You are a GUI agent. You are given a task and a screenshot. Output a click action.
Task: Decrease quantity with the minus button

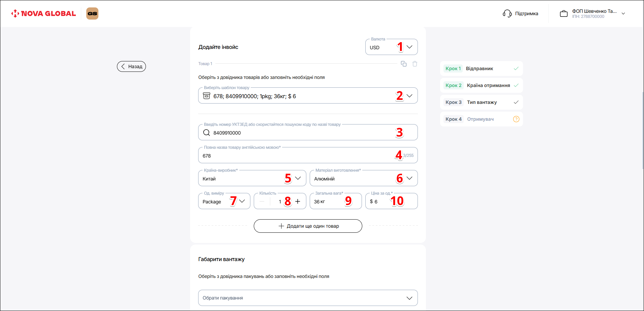pyautogui.click(x=262, y=201)
